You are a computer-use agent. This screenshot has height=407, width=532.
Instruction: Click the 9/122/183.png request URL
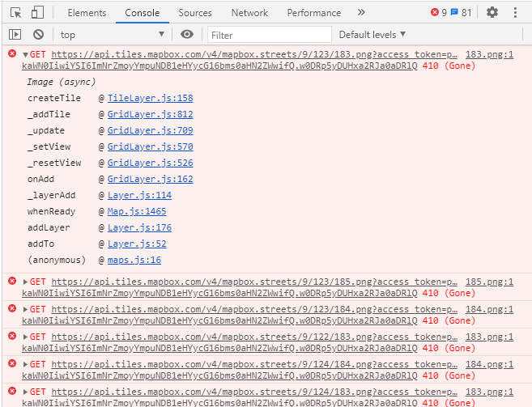[254, 337]
